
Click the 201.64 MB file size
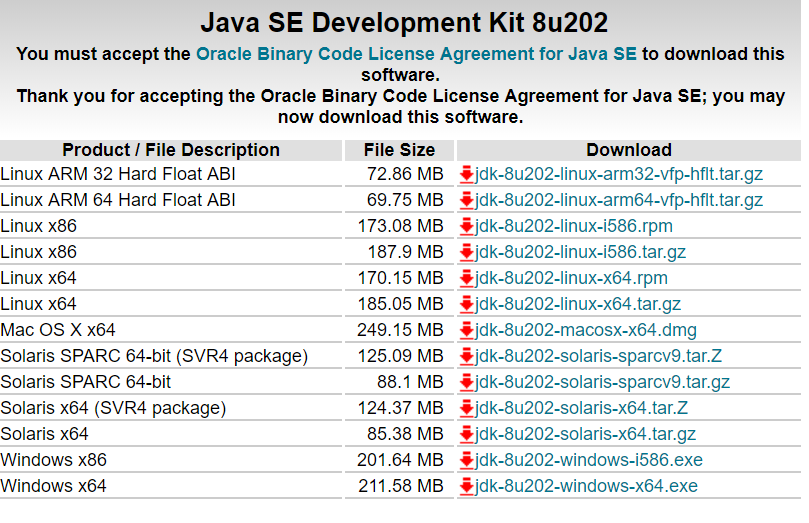pyautogui.click(x=400, y=460)
